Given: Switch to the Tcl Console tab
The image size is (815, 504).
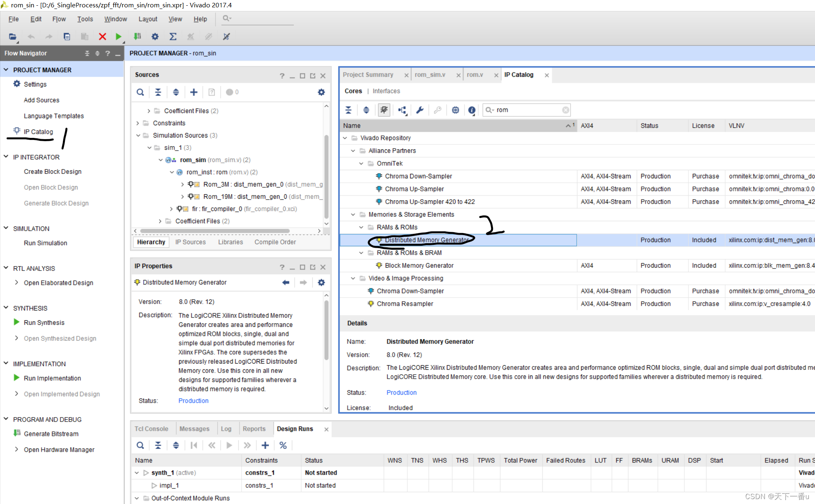Looking at the screenshot, I should [151, 429].
